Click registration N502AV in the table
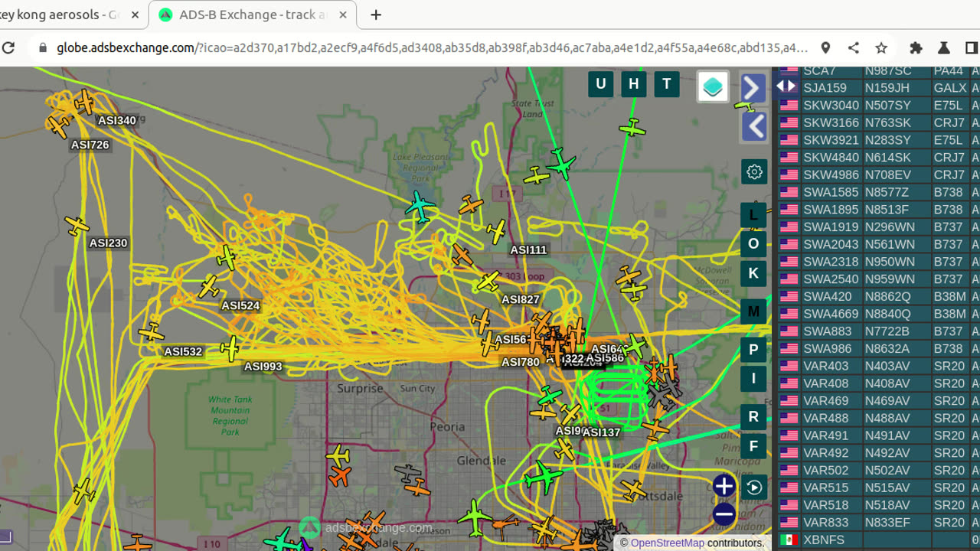Viewport: 980px width, 551px height. click(x=888, y=471)
